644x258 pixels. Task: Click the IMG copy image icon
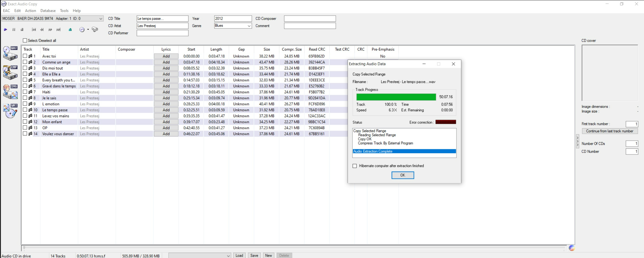click(x=10, y=92)
